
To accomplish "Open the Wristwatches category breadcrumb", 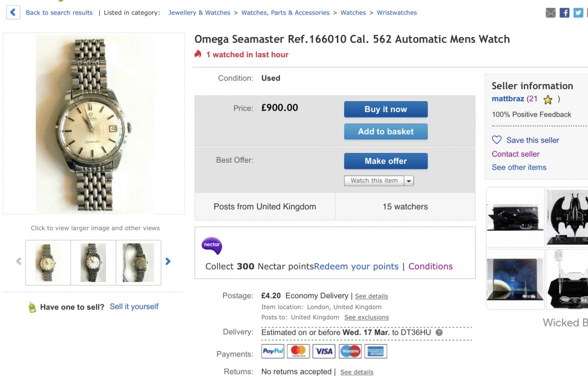I will [x=396, y=13].
